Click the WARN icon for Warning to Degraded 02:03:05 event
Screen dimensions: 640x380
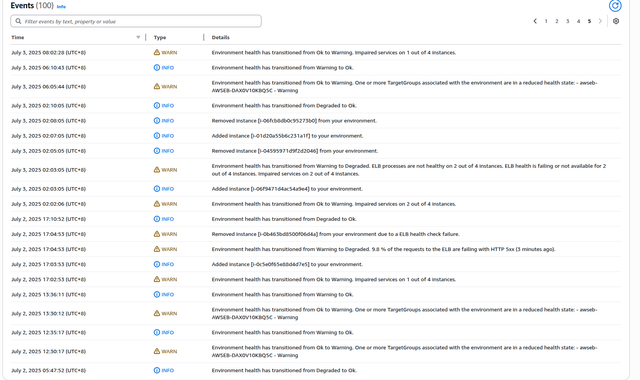coord(157,169)
